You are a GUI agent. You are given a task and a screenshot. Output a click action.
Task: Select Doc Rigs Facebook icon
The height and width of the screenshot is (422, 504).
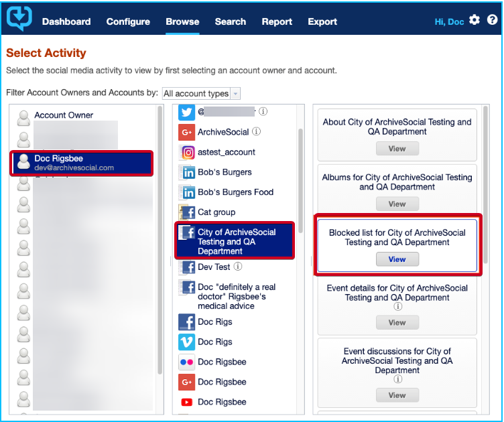(x=186, y=322)
